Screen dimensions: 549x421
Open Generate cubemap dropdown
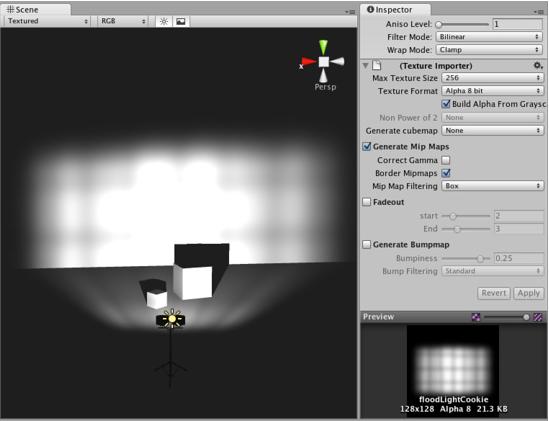pyautogui.click(x=492, y=130)
